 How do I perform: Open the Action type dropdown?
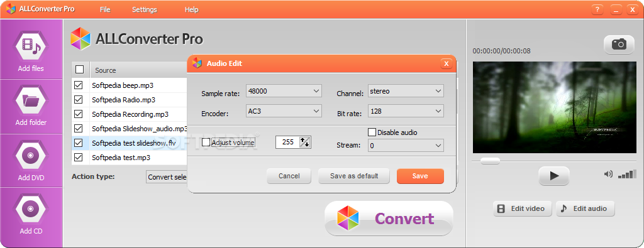(167, 177)
